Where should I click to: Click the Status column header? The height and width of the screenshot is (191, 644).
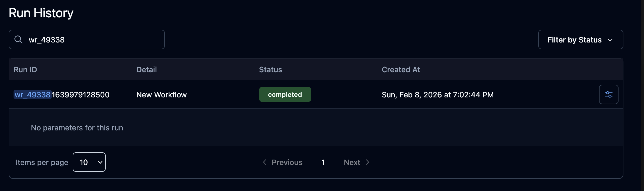pos(271,70)
